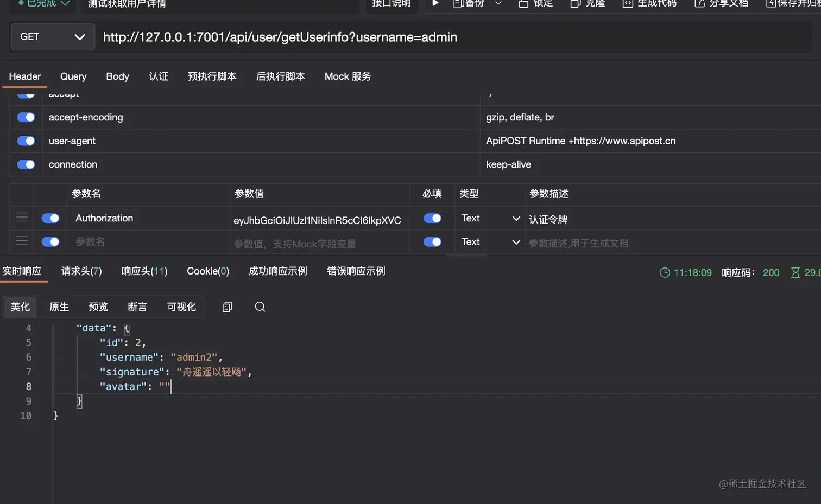Click the empty row reorder handle icon
Screen dimensions: 821x504
pyautogui.click(x=22, y=241)
